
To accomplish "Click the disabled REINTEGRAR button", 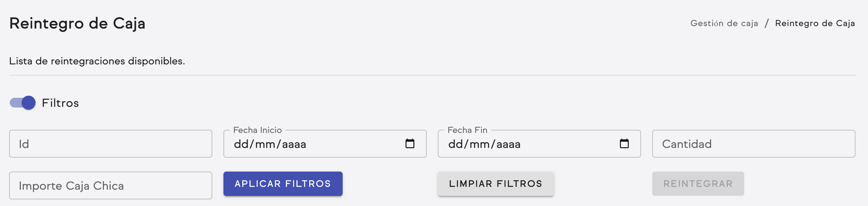I will (698, 184).
